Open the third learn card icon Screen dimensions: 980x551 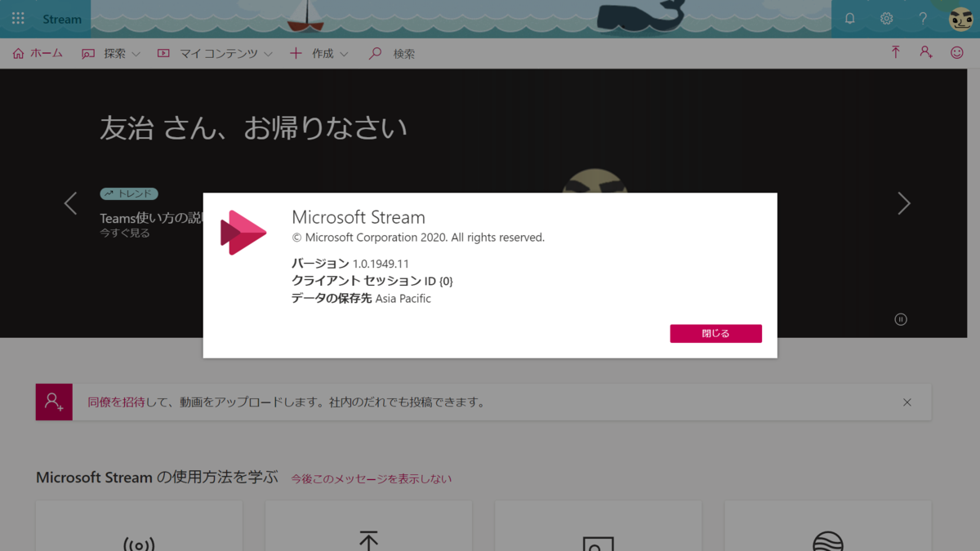coord(598,543)
